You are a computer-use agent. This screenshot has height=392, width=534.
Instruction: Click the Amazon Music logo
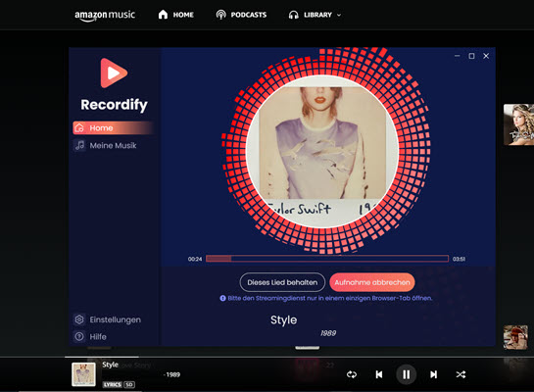pos(105,16)
